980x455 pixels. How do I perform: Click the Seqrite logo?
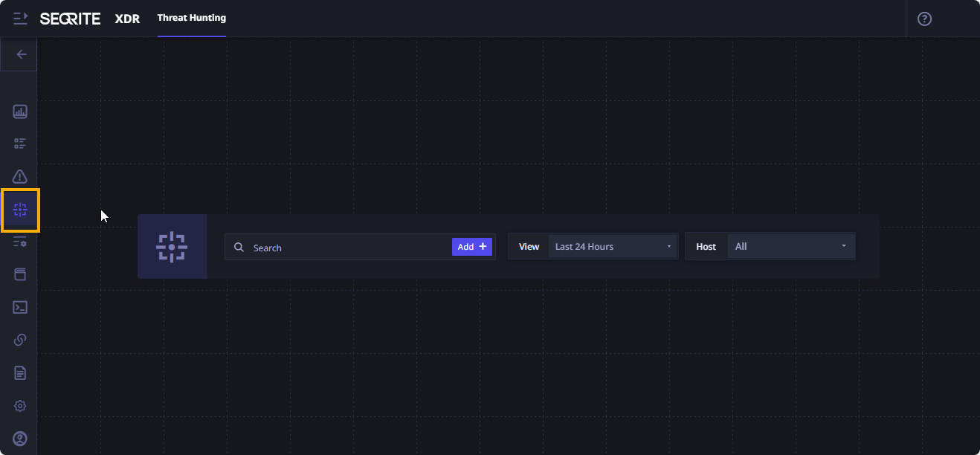tap(70, 19)
